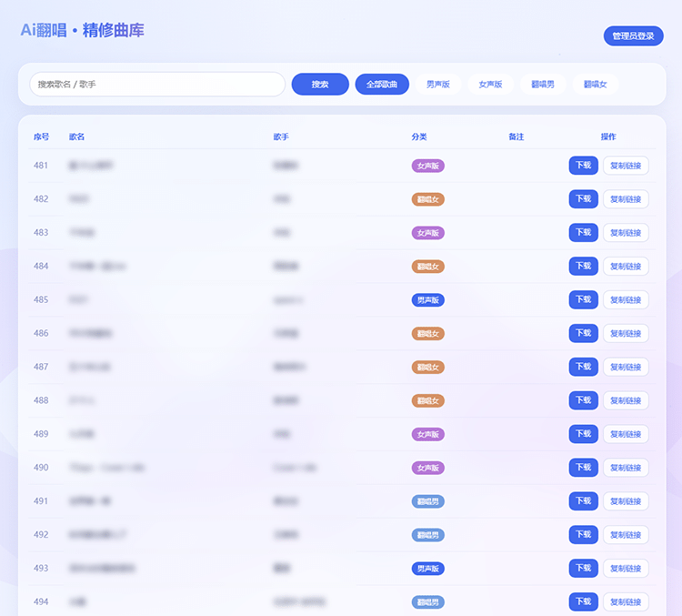Download song in row 492
The image size is (682, 616).
(x=583, y=534)
